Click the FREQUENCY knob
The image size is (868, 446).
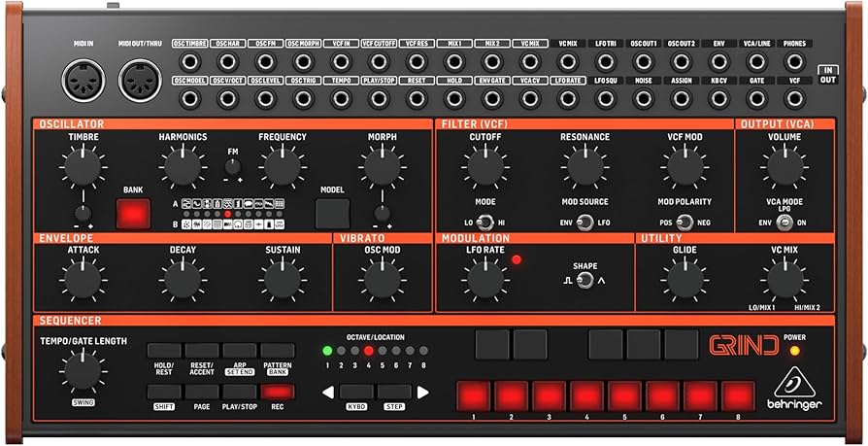click(283, 166)
